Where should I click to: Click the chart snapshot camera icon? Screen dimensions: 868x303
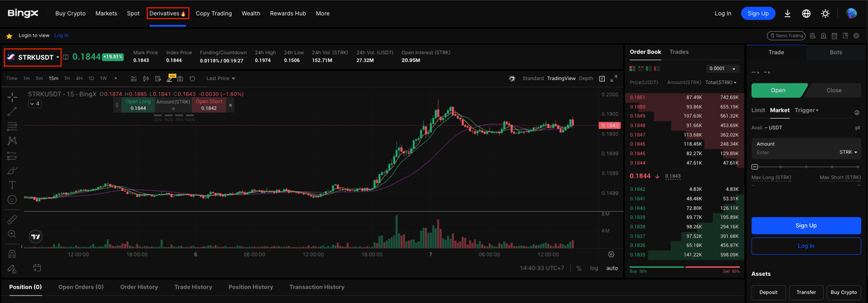pyautogui.click(x=180, y=79)
